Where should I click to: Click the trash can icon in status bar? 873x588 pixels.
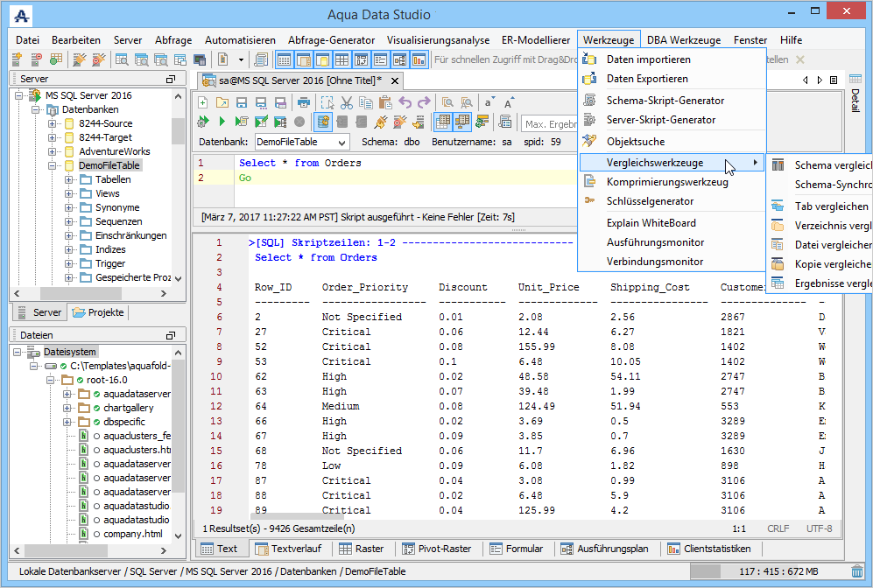(856, 571)
